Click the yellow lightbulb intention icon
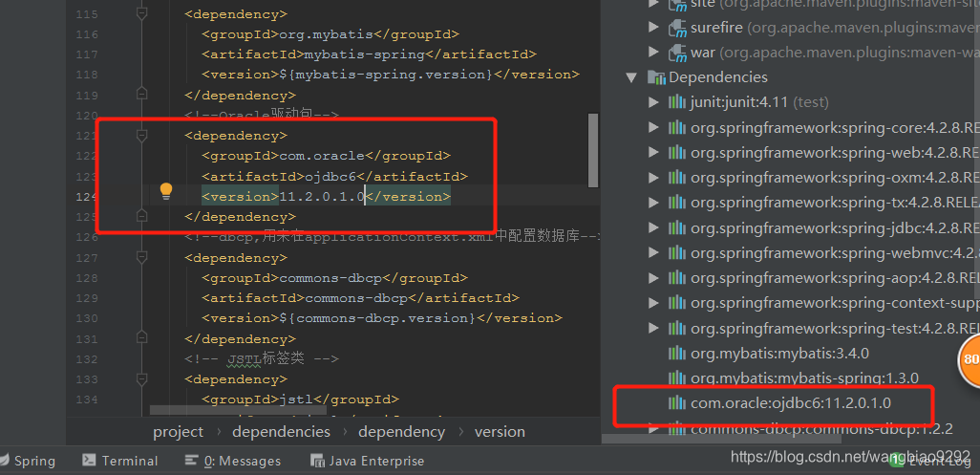Screen dimensions: 980x475 (x=165, y=191)
